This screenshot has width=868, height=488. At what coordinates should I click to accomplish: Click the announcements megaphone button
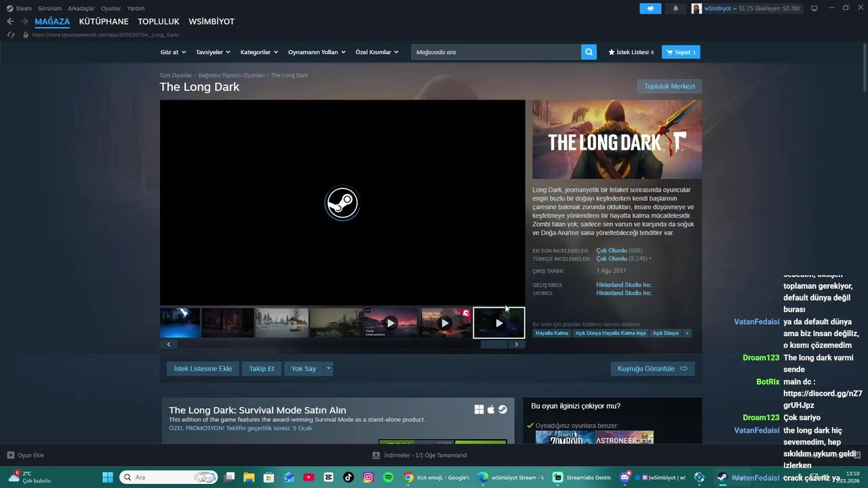pyautogui.click(x=650, y=8)
